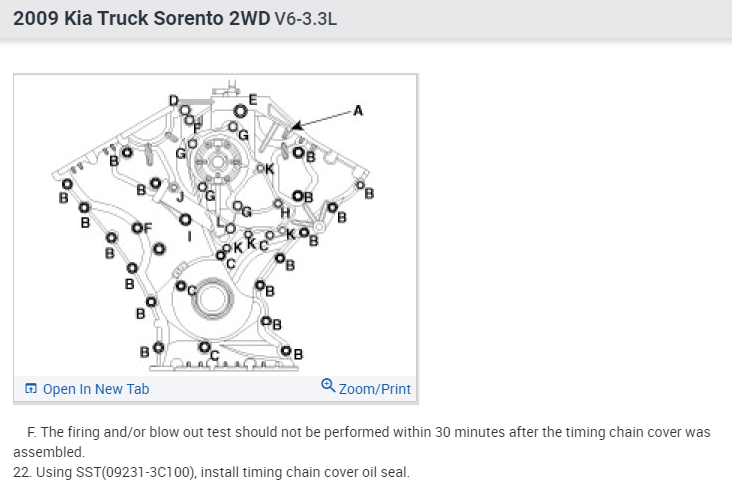Click the bolt labeled D at top

click(183, 109)
